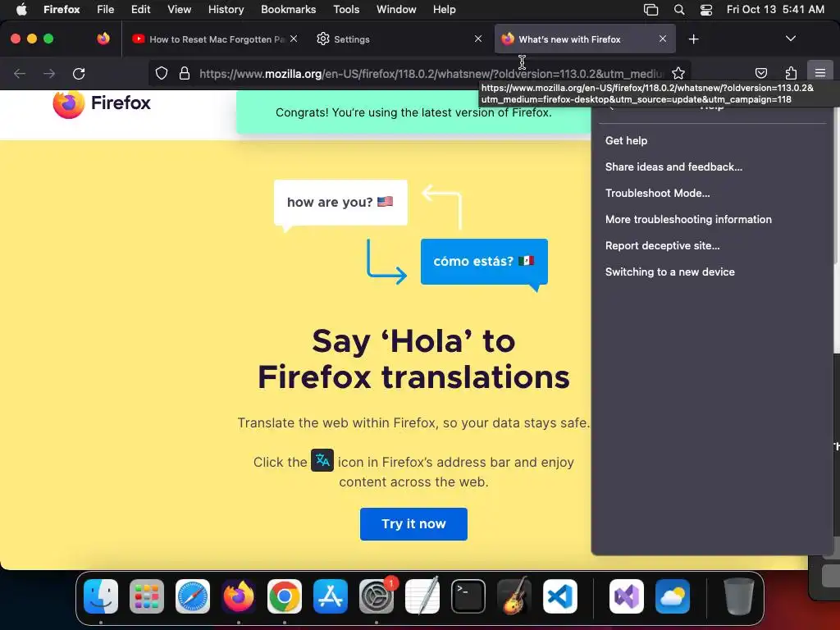The width and height of the screenshot is (840, 630).
Task: Close the Settings tab
Action: pos(478,39)
